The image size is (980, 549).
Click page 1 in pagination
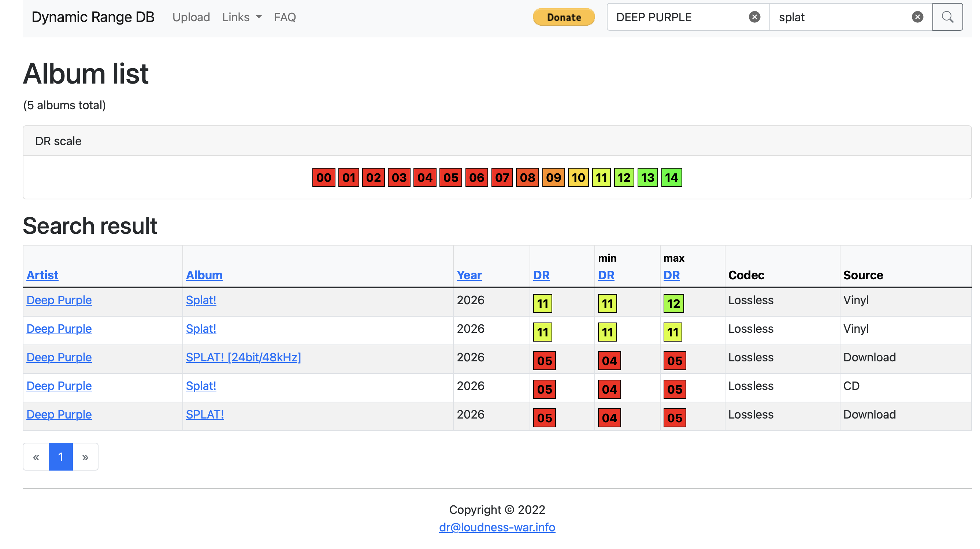[x=60, y=457]
